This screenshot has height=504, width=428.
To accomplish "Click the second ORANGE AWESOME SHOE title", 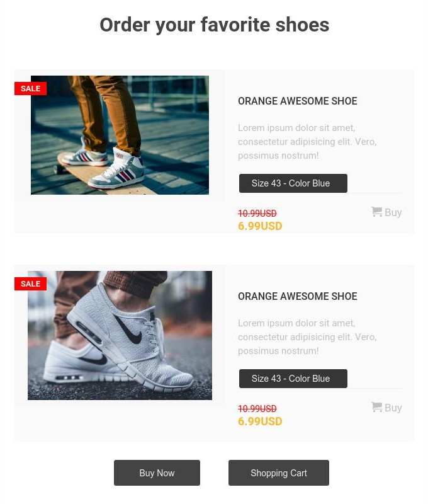I will tap(297, 296).
